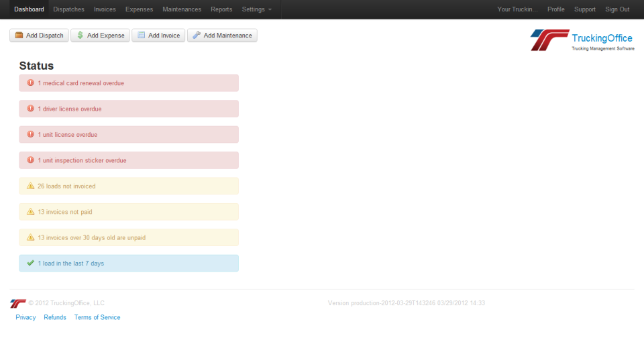Expand the Settings dropdown menu
The width and height of the screenshot is (644, 340).
coord(257,9)
